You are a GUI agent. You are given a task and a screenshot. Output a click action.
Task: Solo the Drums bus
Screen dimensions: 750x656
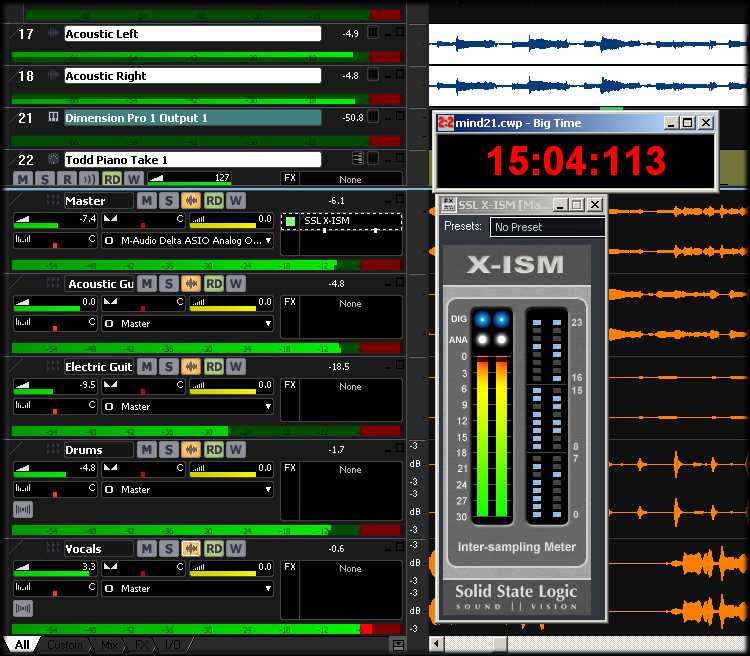(169, 450)
